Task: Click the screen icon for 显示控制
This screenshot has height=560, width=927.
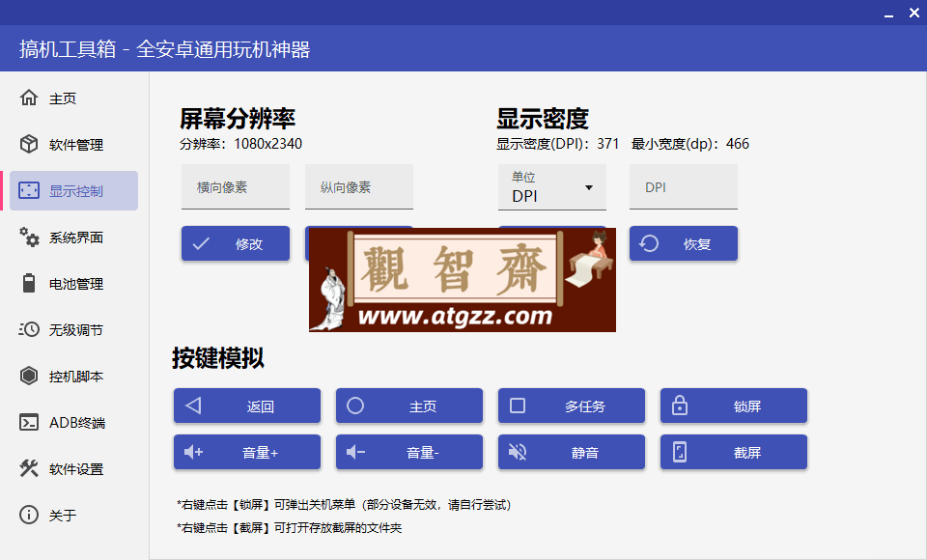Action: pyautogui.click(x=28, y=190)
